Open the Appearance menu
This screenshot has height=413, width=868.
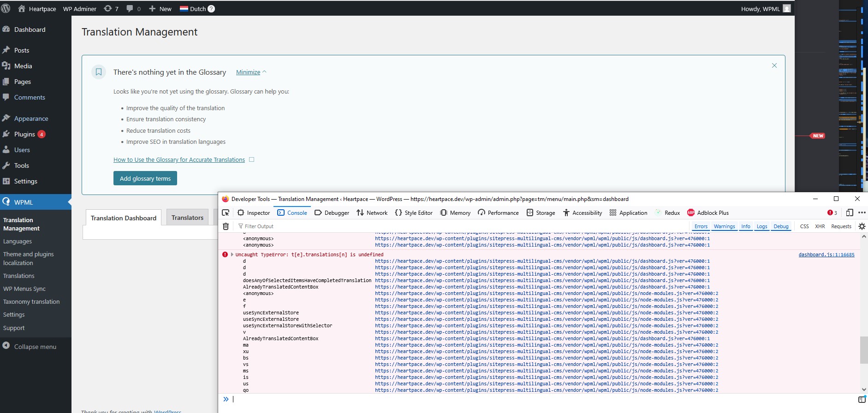31,118
